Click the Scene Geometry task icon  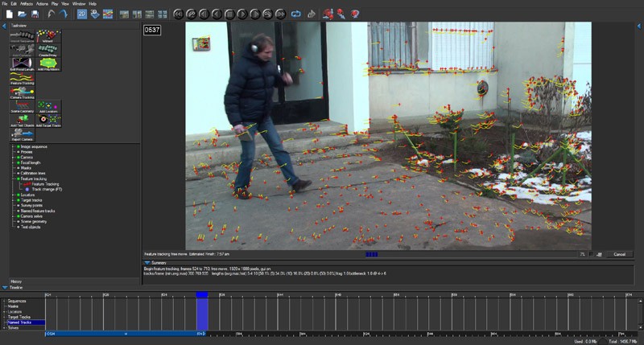22,107
